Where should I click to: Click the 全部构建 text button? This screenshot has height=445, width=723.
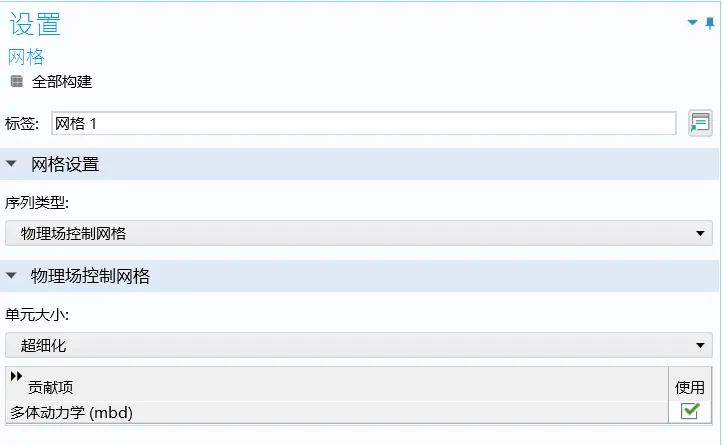(x=62, y=82)
